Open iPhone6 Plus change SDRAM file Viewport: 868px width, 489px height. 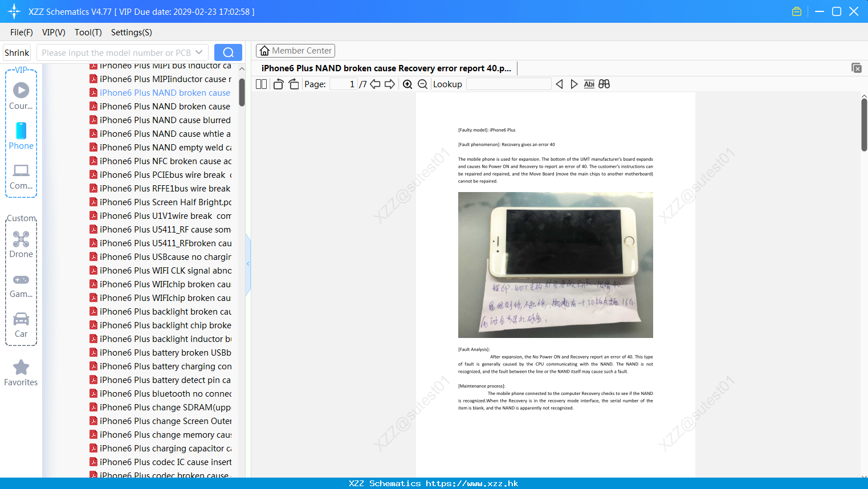click(x=160, y=407)
